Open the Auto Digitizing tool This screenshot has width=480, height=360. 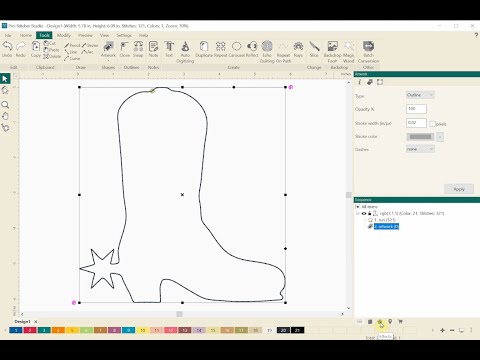coord(185,52)
